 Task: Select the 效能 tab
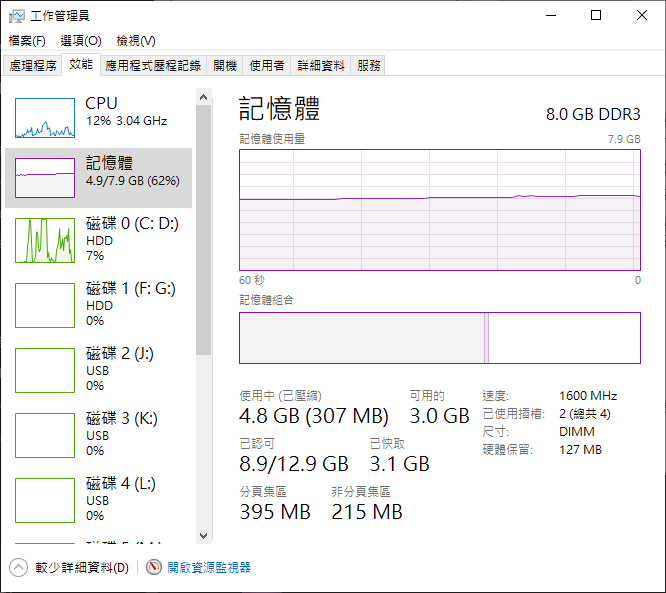[81, 65]
